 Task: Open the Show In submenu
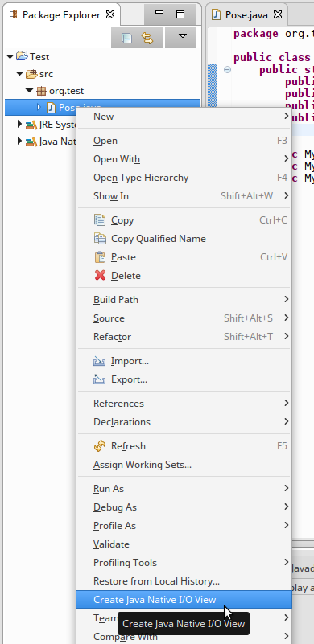(x=184, y=196)
